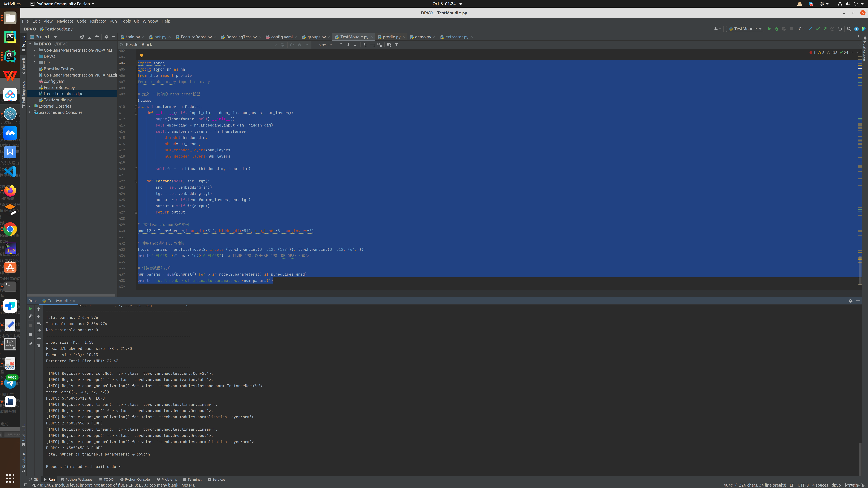The image size is (868, 488).
Task: Open the Refactor menu
Action: [98, 21]
